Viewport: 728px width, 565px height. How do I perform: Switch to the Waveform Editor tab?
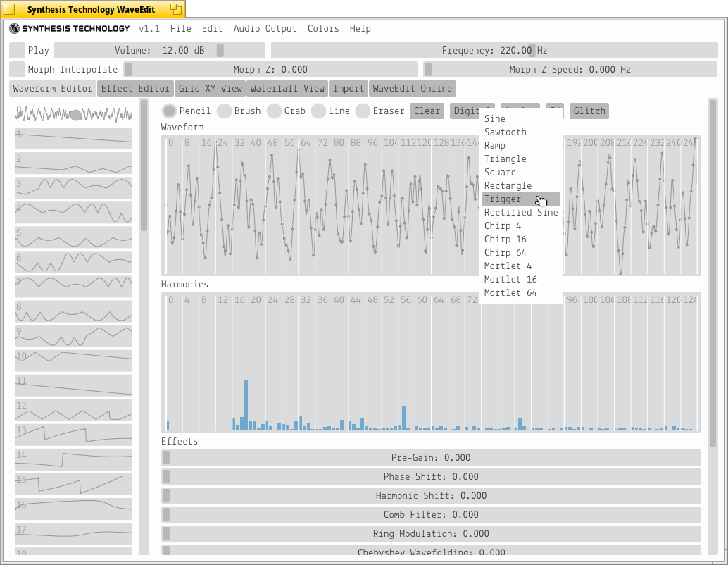pyautogui.click(x=53, y=88)
